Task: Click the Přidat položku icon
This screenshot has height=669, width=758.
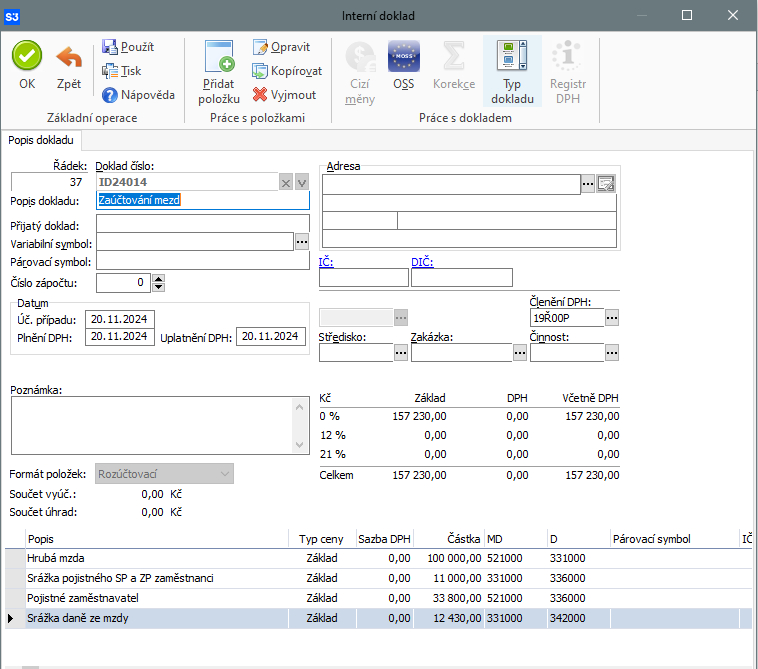Action: click(218, 56)
